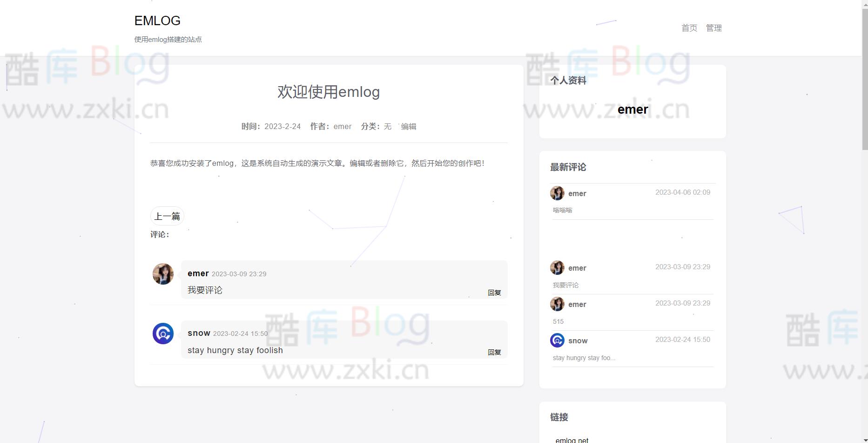Open the 欢迎使用emlog post title
Screen dimensions: 868x443
[x=328, y=92]
